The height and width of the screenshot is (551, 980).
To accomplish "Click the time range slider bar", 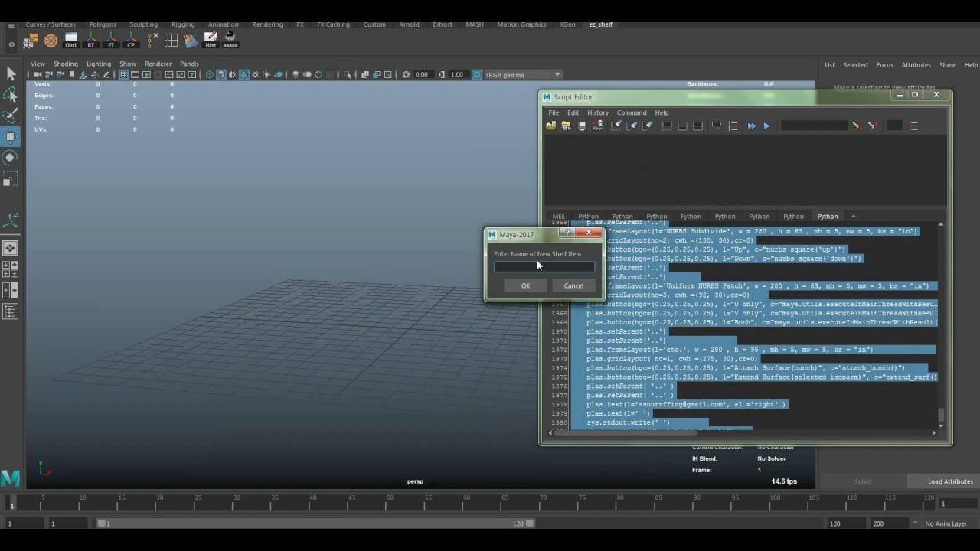I will click(x=315, y=523).
